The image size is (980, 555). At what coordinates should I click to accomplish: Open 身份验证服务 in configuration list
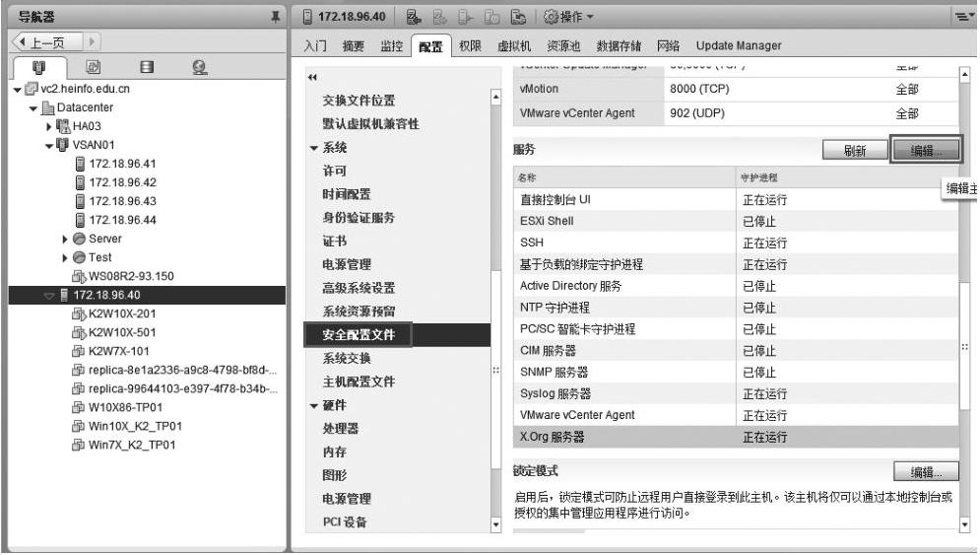pos(359,218)
